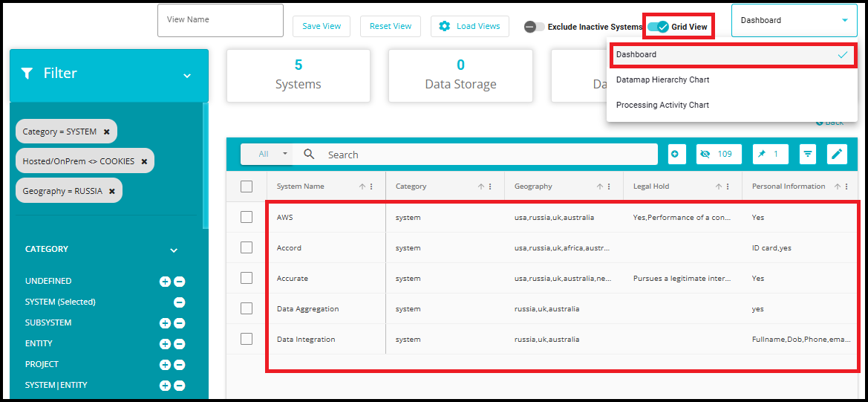Select Datamap Hierarchy Chart option
This screenshot has width=868, height=402.
[662, 80]
